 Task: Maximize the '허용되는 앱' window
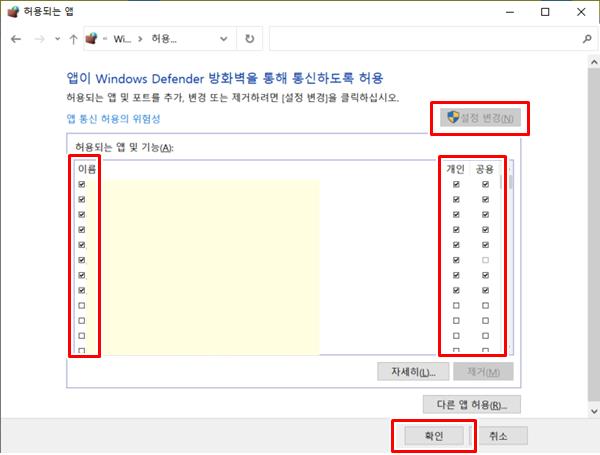coord(545,12)
